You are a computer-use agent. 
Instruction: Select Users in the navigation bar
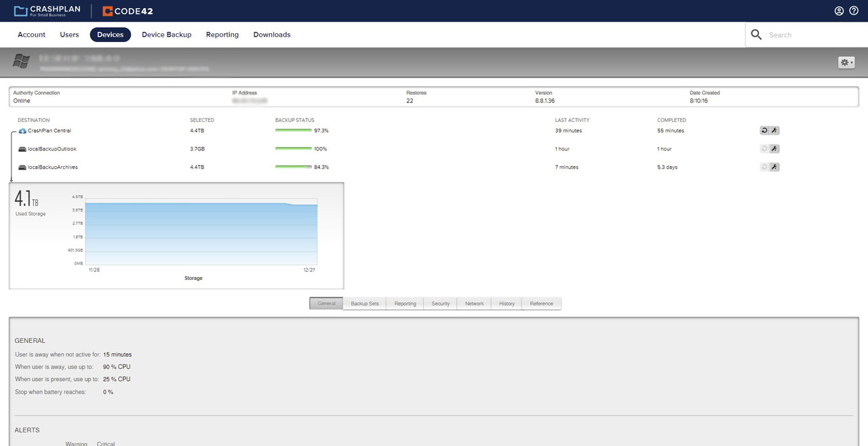coord(68,35)
